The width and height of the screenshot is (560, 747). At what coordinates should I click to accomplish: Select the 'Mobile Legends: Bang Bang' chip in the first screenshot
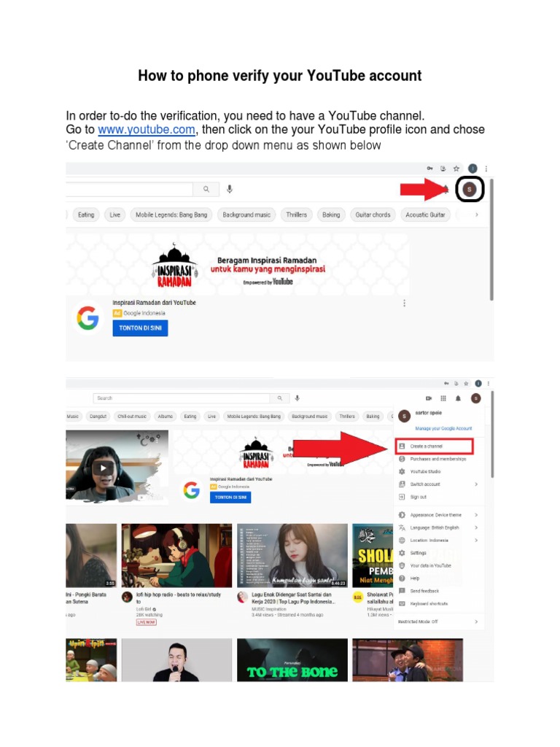[x=171, y=215]
